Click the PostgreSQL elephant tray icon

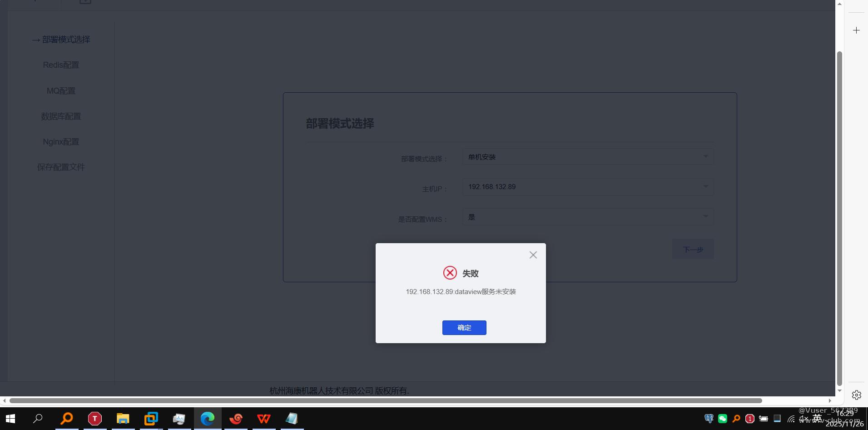[x=709, y=419]
